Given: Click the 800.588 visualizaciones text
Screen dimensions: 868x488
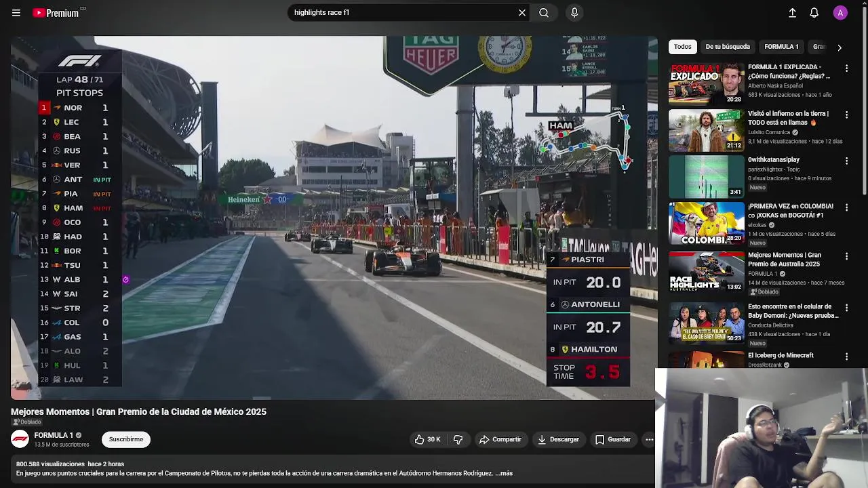Looking at the screenshot, I should tap(50, 464).
